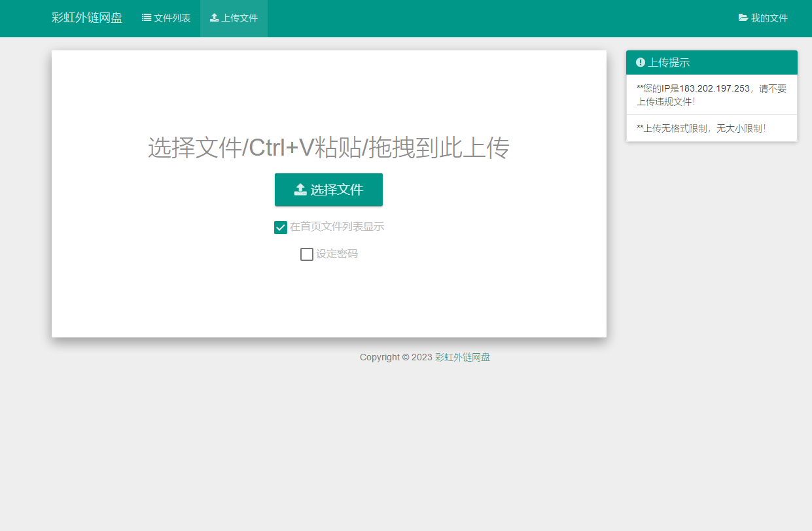Click the 彩虹外链网盘 brand title in navbar
Image resolution: width=812 pixels, height=531 pixels.
point(87,18)
